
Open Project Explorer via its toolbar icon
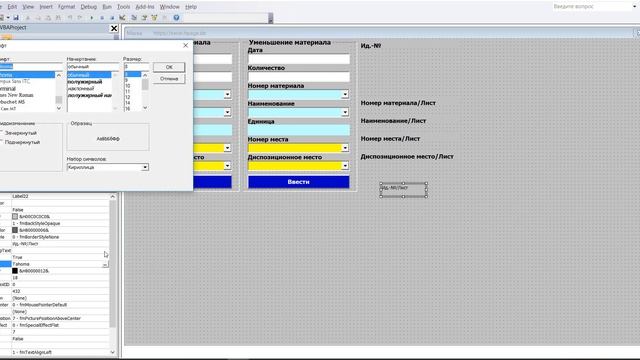click(x=134, y=18)
